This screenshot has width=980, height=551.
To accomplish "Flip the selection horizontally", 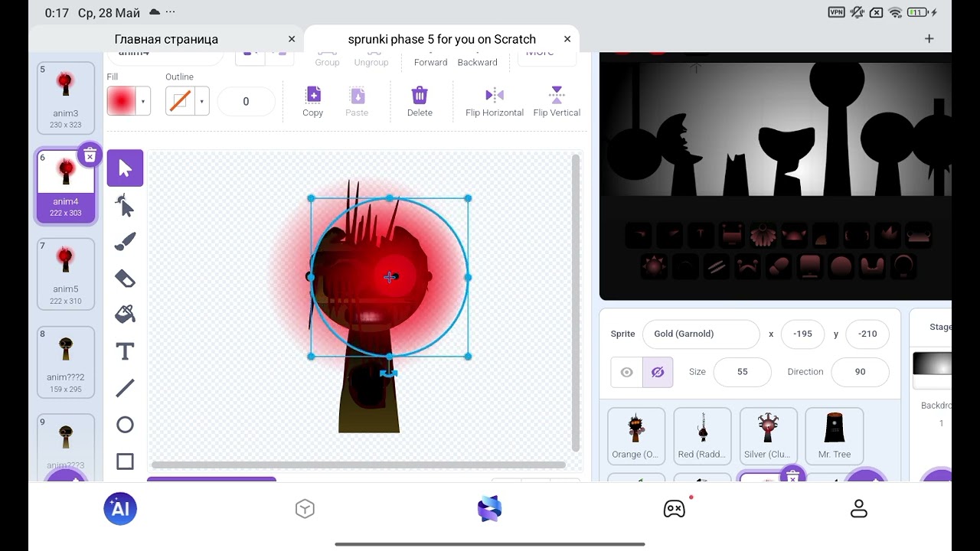I will 495,102.
